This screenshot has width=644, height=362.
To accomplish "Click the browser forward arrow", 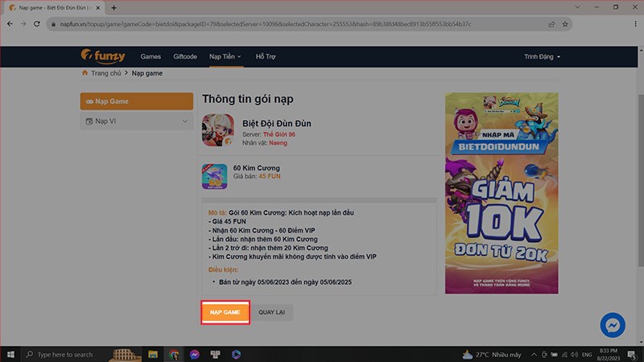I will pos(23,24).
